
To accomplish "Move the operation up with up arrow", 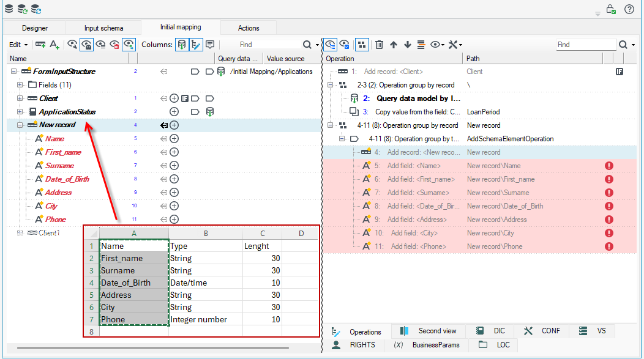I will coord(394,44).
